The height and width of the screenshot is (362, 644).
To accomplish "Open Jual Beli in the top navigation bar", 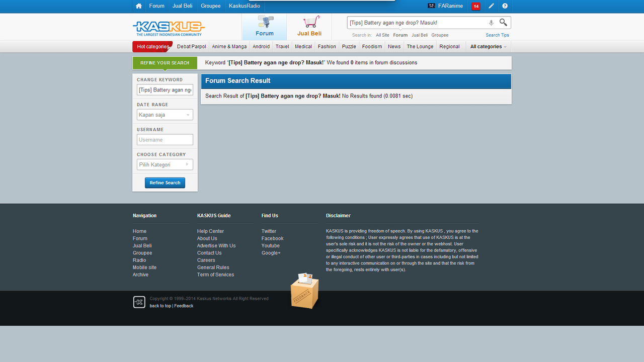I will pyautogui.click(x=183, y=6).
